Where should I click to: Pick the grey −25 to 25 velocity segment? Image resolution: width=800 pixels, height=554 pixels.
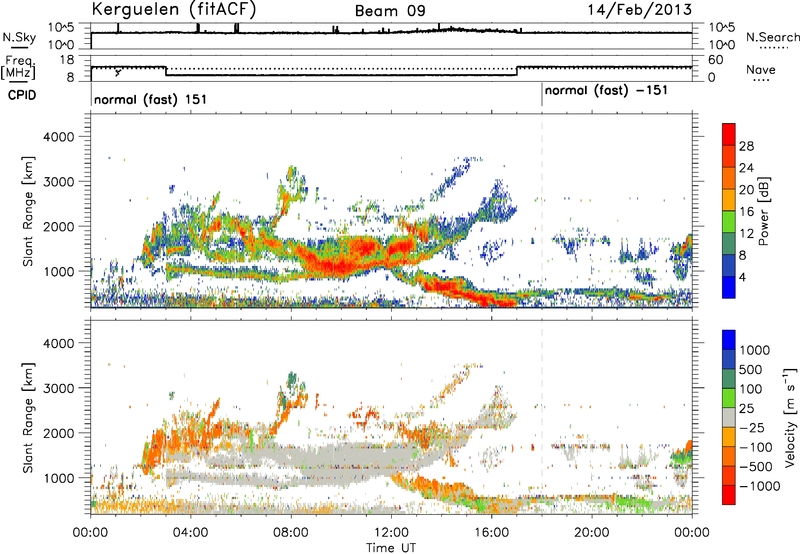pos(729,417)
